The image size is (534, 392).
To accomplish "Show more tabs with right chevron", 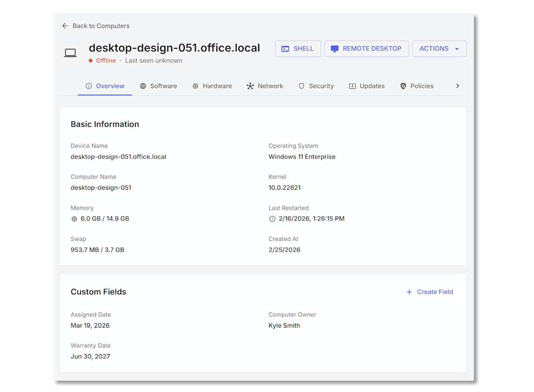I will click(457, 86).
